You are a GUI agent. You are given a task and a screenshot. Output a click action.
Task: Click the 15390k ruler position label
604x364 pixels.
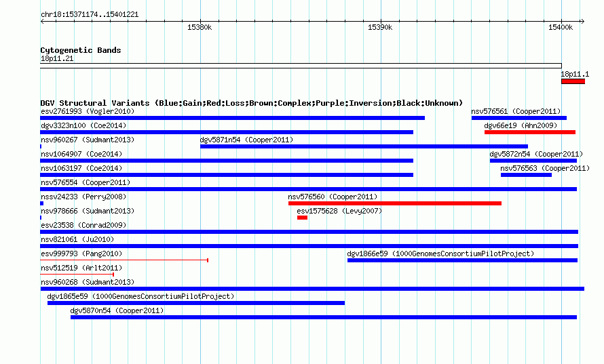[380, 27]
